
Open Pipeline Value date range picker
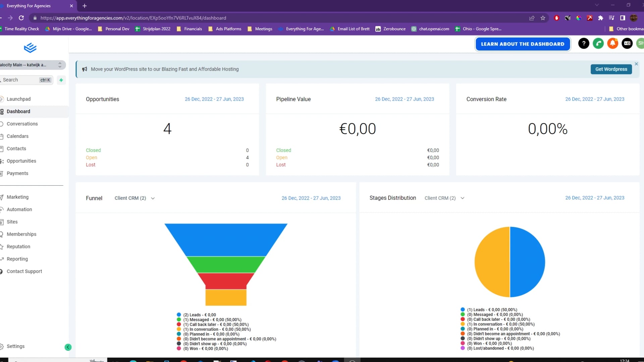(x=404, y=99)
